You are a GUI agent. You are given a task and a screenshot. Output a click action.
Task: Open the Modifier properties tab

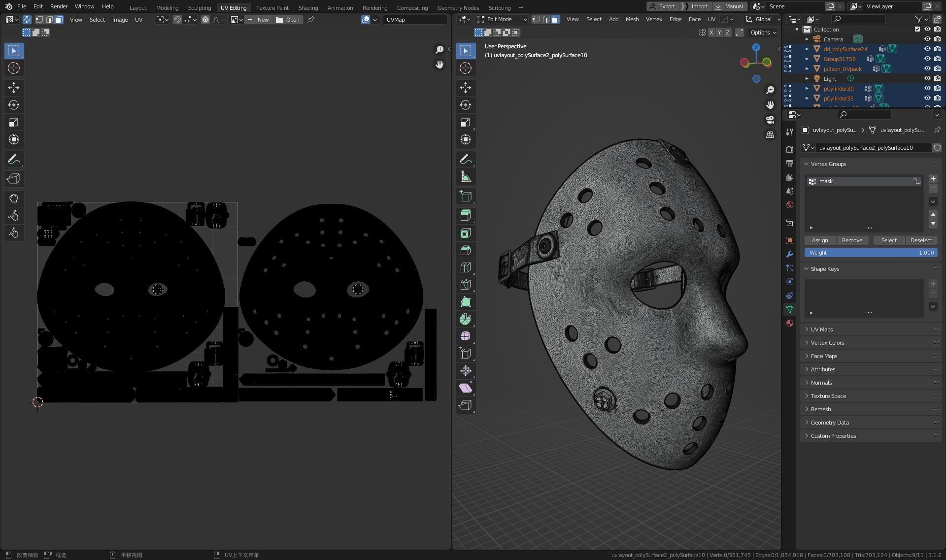(x=790, y=254)
